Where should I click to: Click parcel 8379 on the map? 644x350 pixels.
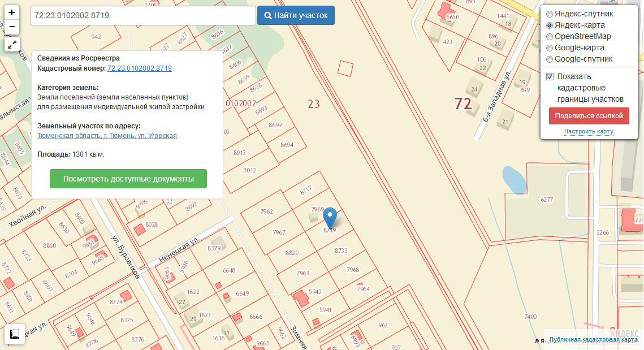[x=214, y=248]
